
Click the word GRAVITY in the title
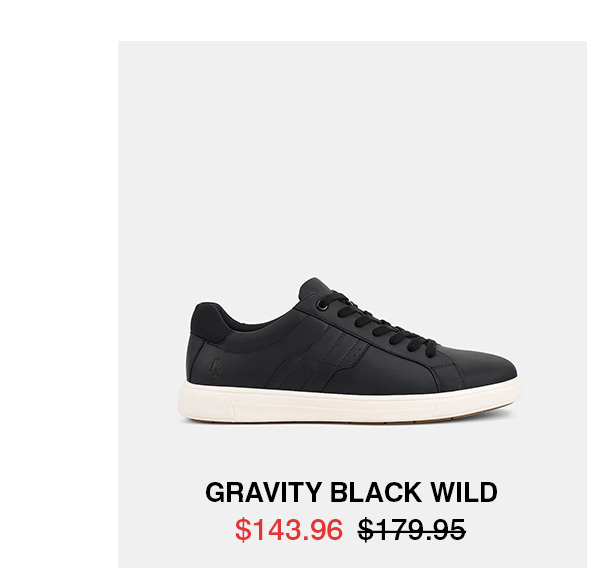click(262, 493)
